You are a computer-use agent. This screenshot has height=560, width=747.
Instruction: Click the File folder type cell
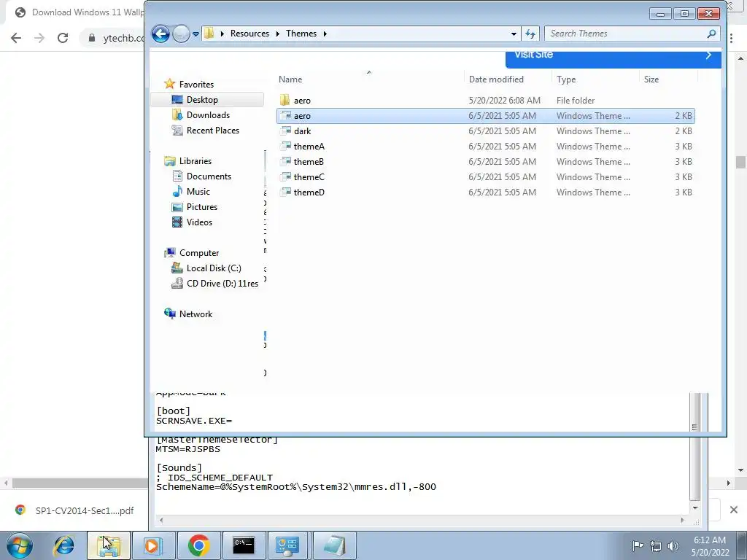(x=576, y=101)
